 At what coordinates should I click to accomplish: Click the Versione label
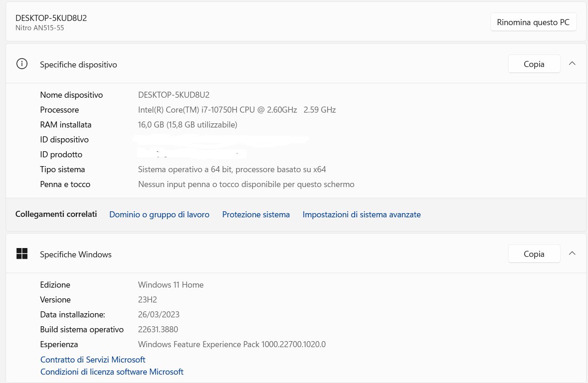click(55, 300)
